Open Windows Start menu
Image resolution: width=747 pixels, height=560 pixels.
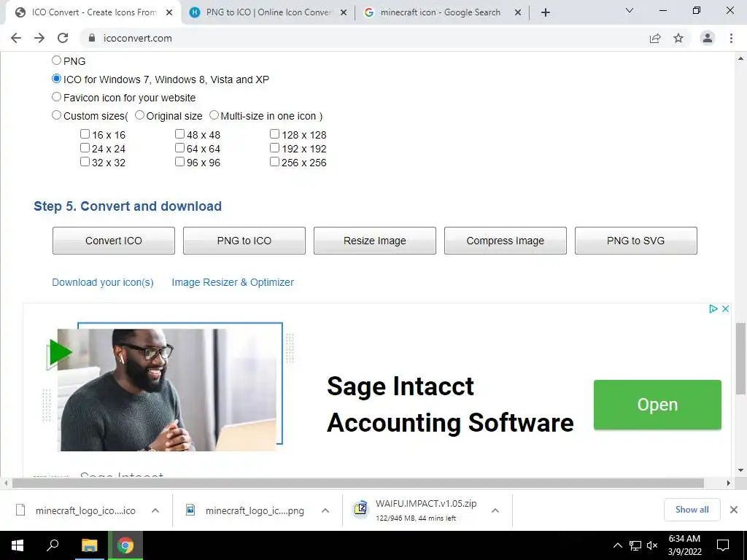(x=18, y=545)
